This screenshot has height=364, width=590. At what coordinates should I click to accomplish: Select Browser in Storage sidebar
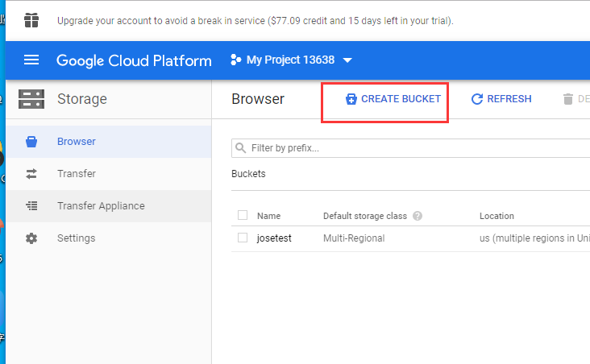pos(109,142)
